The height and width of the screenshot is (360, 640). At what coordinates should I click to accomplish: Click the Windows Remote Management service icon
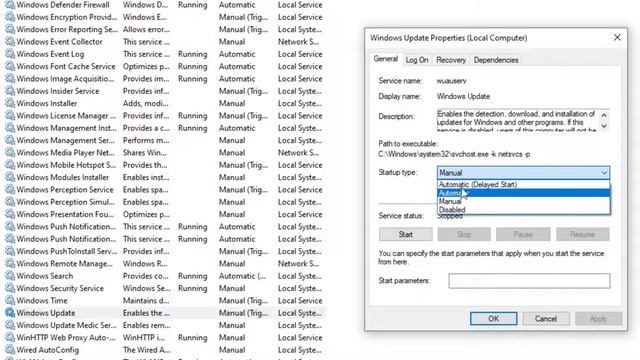[10, 264]
